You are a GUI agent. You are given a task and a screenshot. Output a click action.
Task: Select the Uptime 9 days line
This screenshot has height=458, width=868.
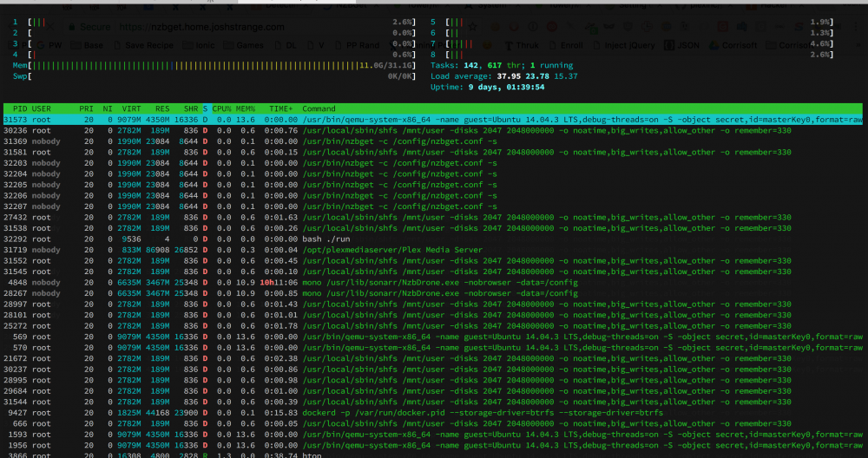[x=487, y=88]
